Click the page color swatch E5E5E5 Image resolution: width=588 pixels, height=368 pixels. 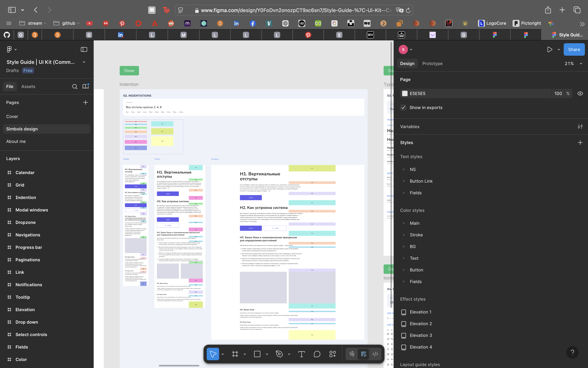[405, 93]
